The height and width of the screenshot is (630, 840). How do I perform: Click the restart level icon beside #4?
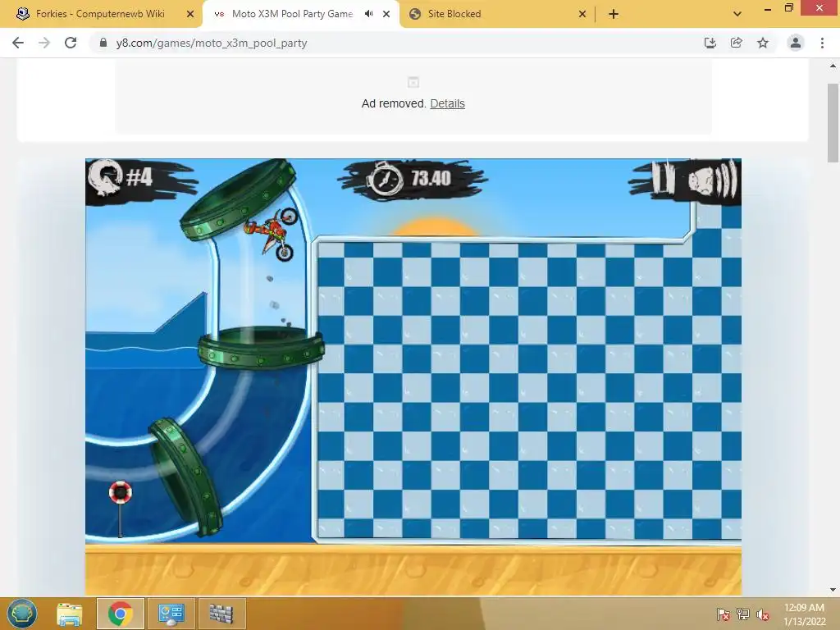tap(105, 177)
